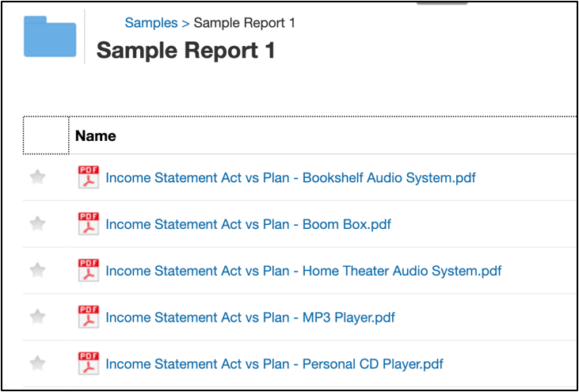This screenshot has width=579, height=392.
Task: Click PDF icon next to Boom Box
Action: pyautogui.click(x=89, y=224)
